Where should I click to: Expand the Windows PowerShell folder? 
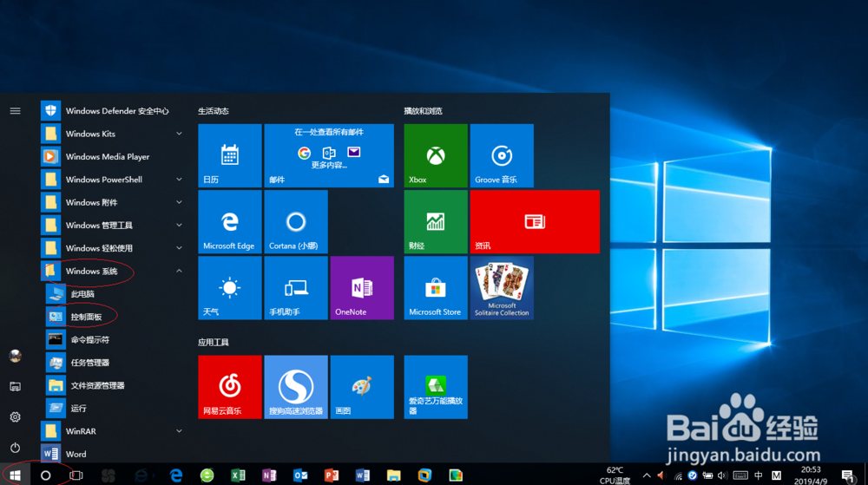click(x=179, y=180)
